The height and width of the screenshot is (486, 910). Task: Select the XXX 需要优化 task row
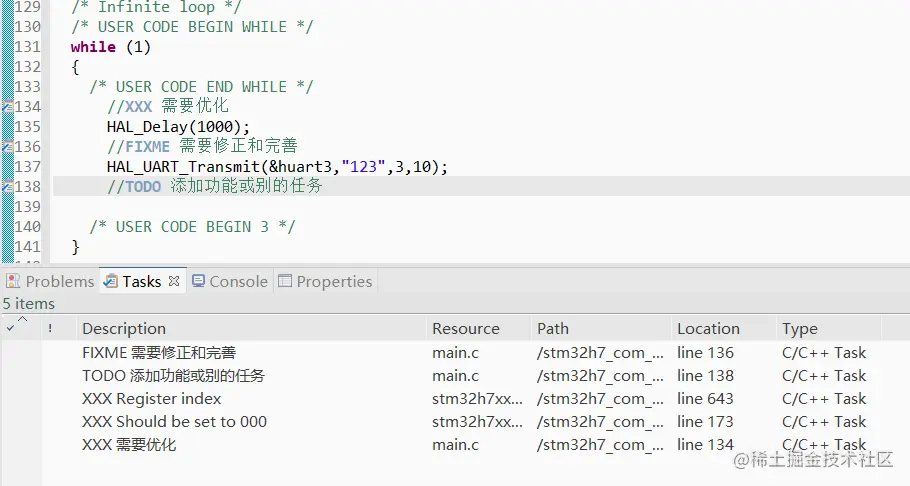click(455, 445)
